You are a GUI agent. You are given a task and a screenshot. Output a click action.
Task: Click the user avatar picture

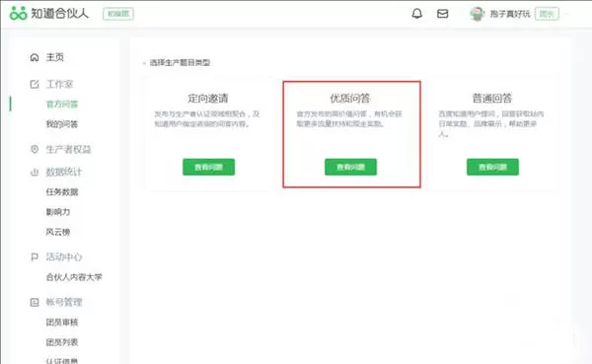(478, 14)
